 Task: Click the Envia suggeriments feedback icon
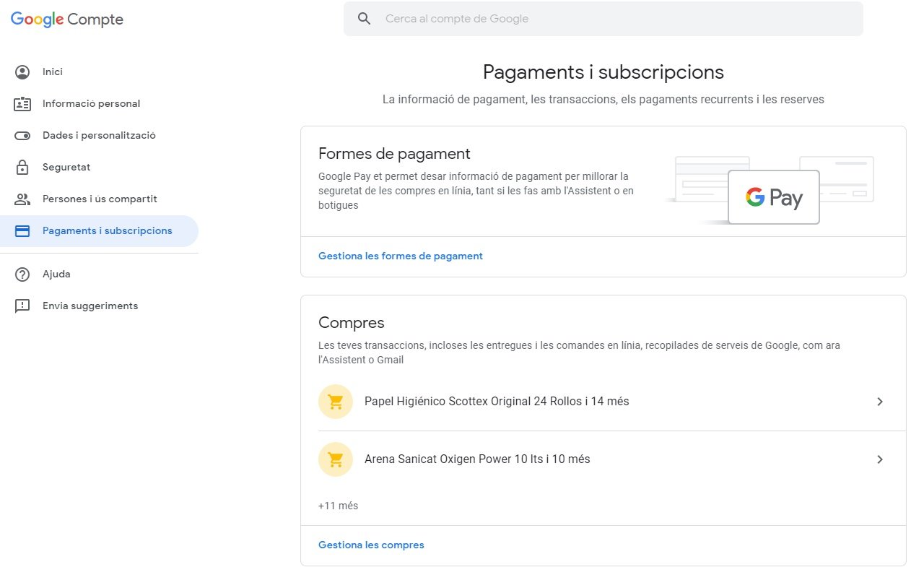tap(22, 306)
